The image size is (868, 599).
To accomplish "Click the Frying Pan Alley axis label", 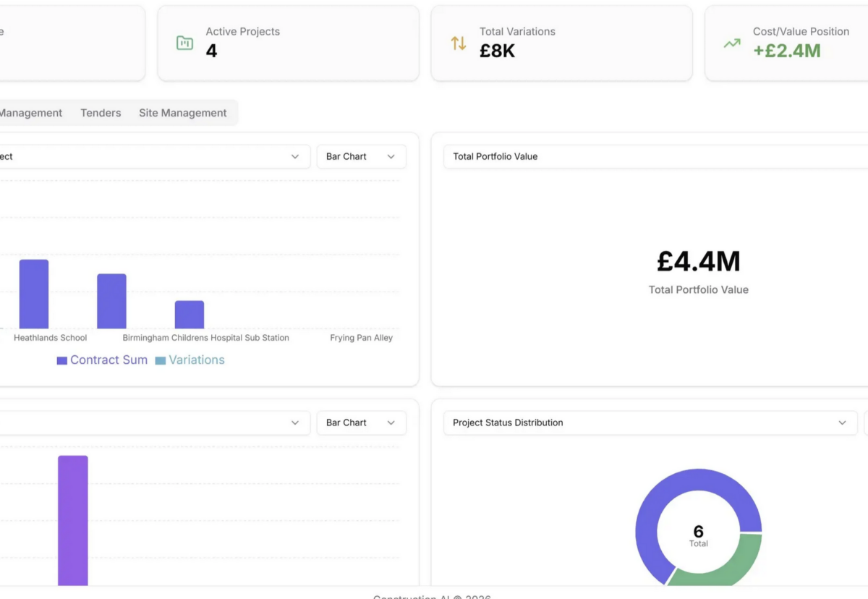I will (361, 338).
